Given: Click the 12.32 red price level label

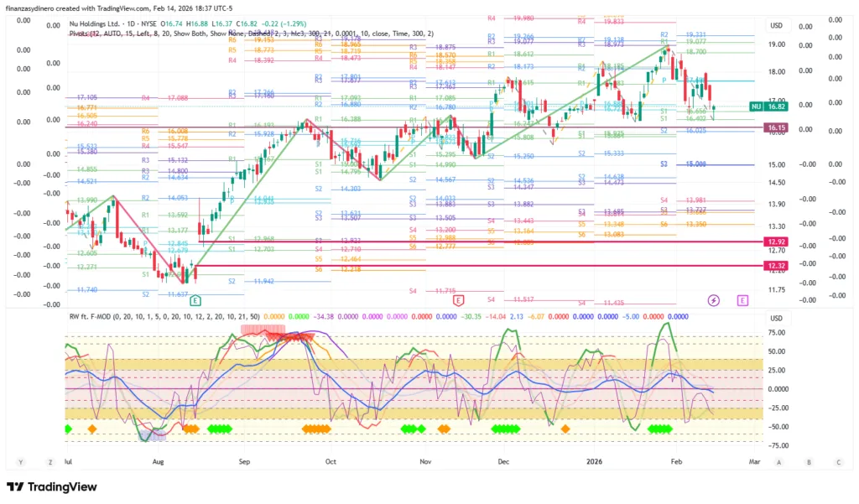Looking at the screenshot, I should click(775, 266).
